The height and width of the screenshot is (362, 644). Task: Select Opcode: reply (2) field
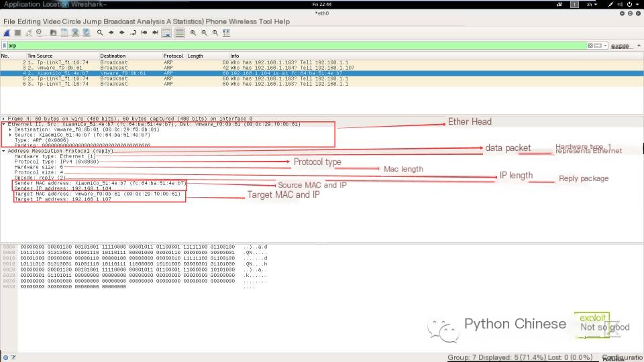pyautogui.click(x=40, y=178)
